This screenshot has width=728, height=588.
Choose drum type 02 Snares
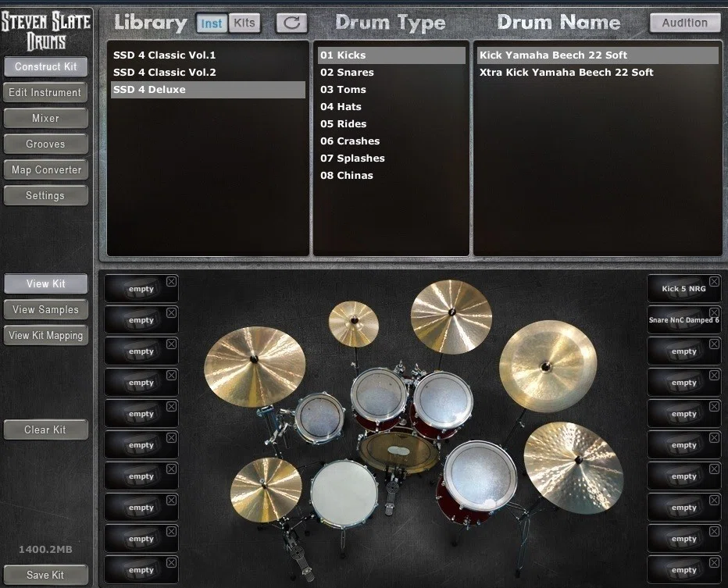(391, 73)
